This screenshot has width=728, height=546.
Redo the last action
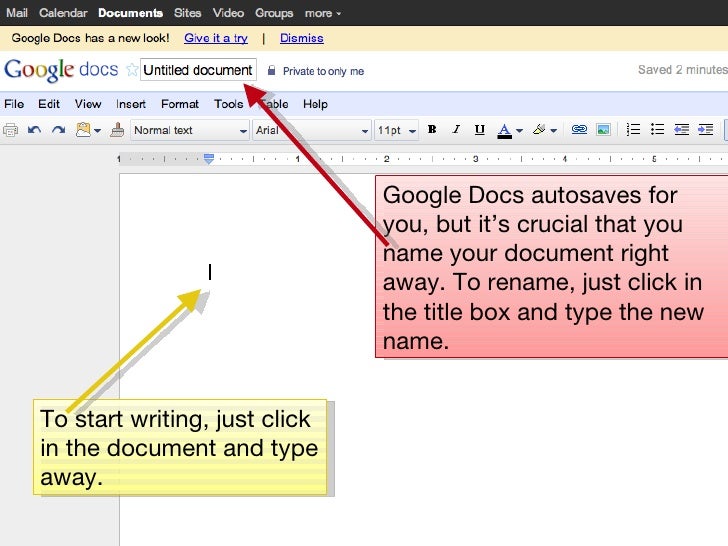(58, 130)
